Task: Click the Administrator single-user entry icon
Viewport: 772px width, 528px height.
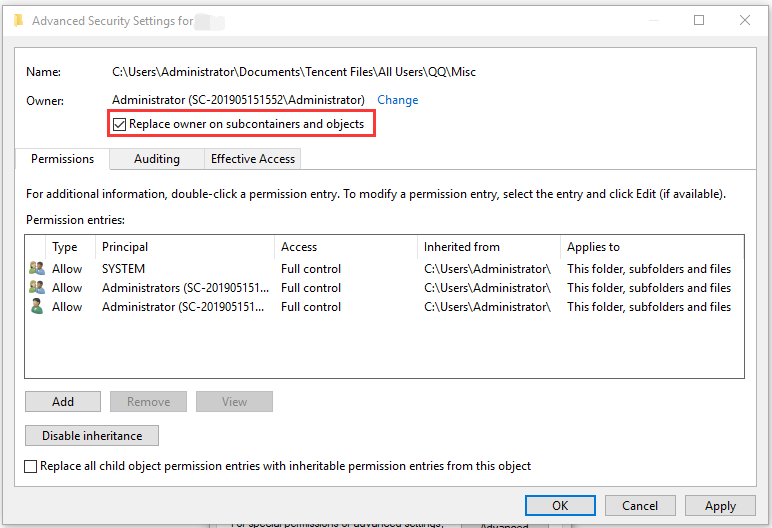Action: (x=37, y=307)
